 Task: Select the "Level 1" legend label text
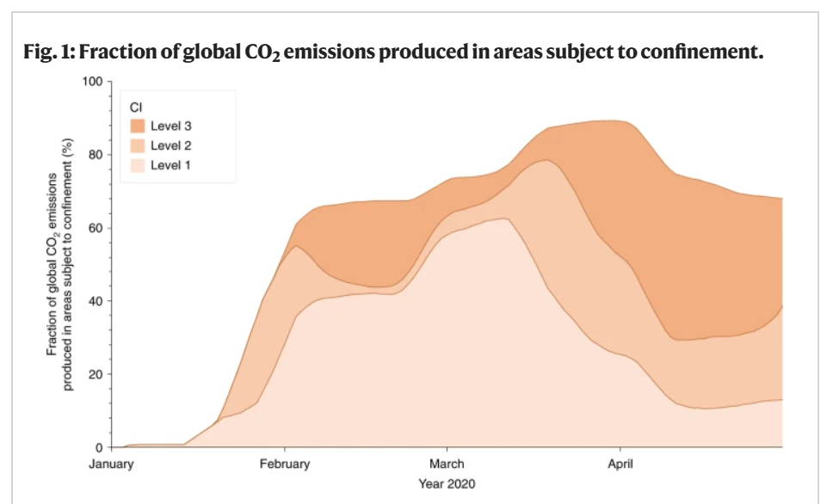170,164
